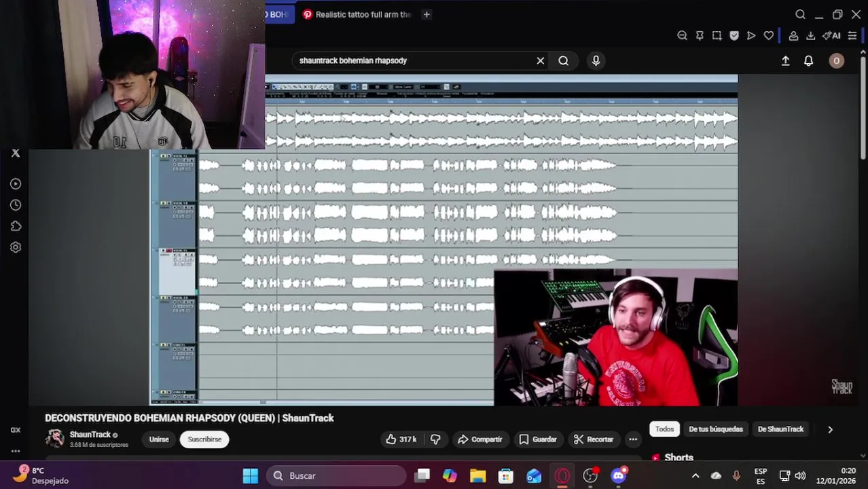Open GX Control in the sidebar

pos(16,430)
